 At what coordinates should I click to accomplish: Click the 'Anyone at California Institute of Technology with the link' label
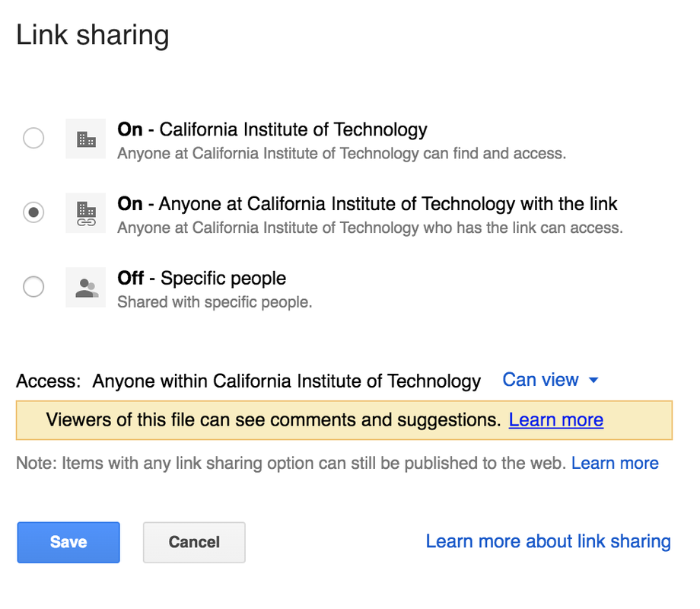pyautogui.click(x=367, y=204)
